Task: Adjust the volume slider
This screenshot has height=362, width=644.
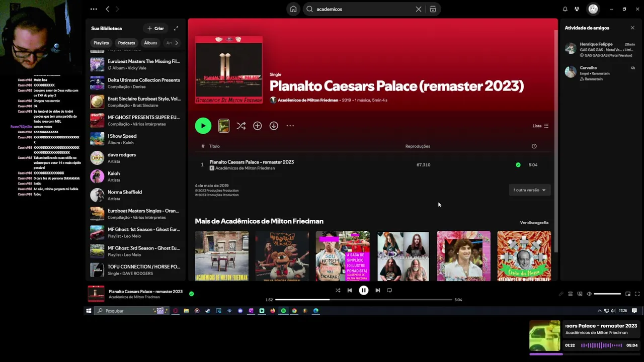Action: coord(607,294)
